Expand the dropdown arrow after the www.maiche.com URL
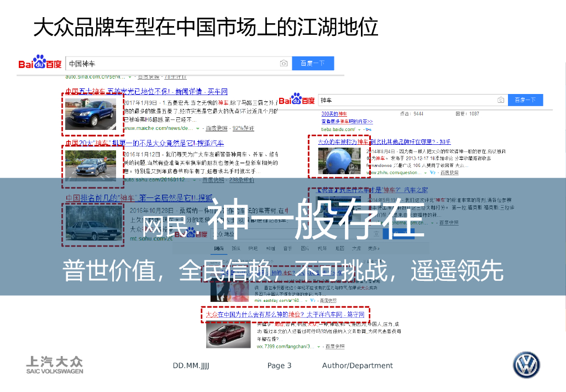Image resolution: width=566 pixels, height=392 pixels. [x=198, y=128]
